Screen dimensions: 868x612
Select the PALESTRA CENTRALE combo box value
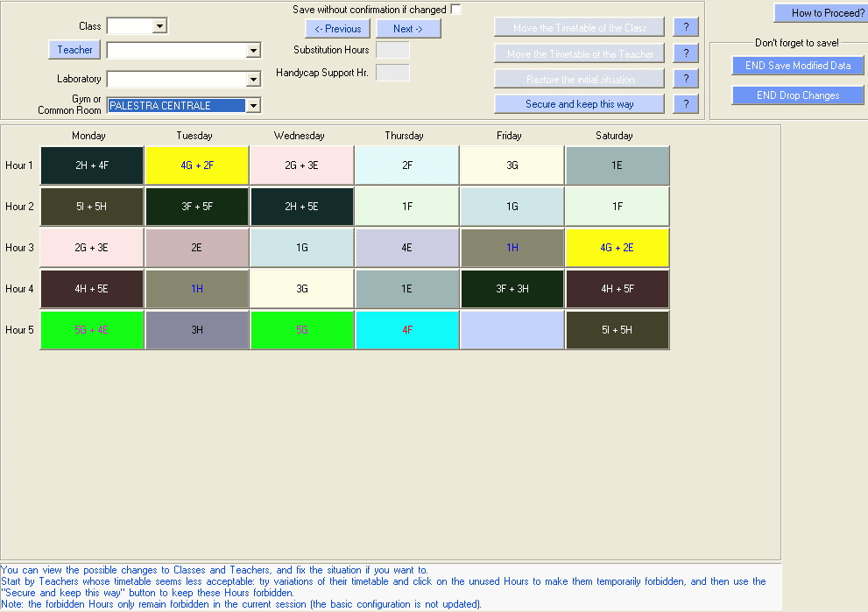(177, 105)
